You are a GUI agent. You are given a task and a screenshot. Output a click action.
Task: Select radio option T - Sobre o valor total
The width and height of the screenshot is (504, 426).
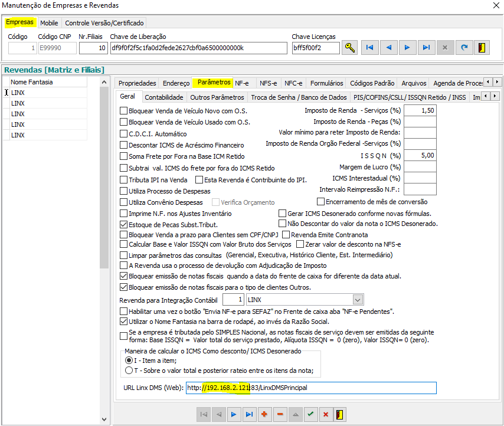129,371
